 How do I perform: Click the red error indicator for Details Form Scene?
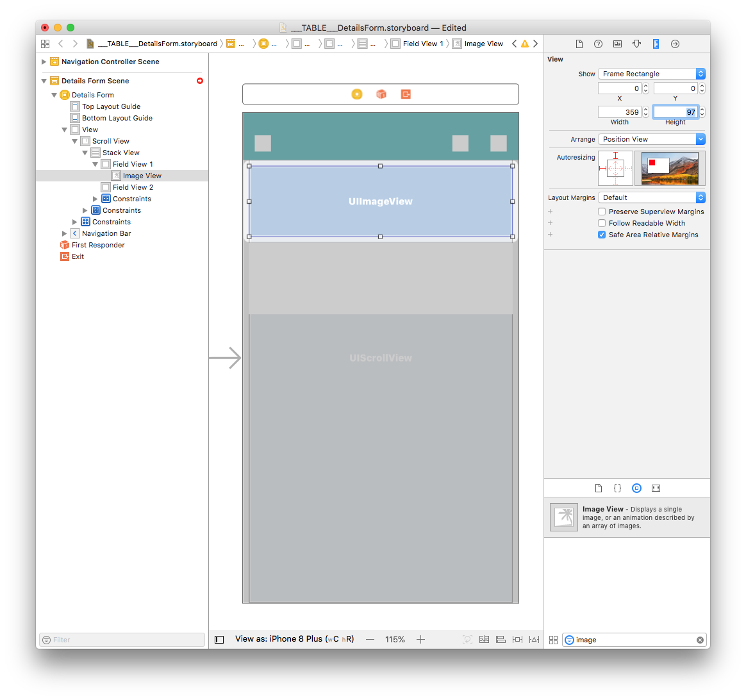200,81
